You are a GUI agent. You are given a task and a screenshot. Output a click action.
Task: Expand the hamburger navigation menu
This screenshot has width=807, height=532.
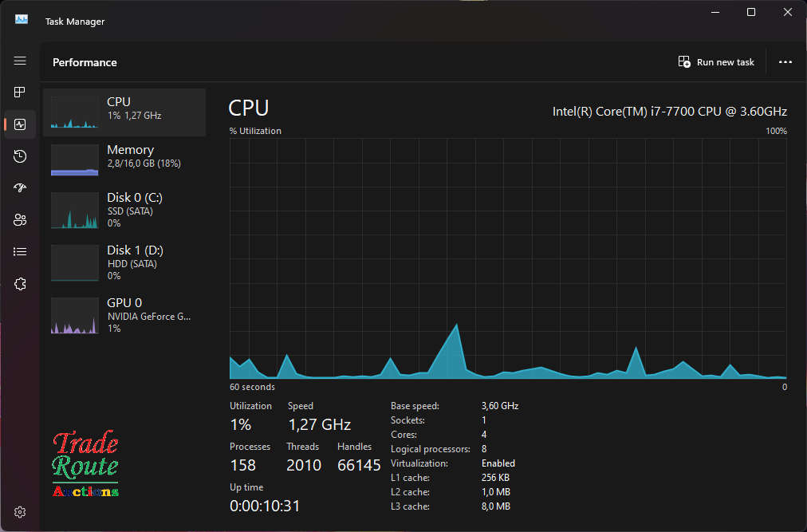point(20,61)
